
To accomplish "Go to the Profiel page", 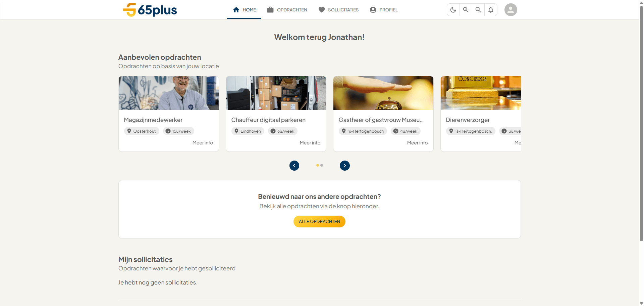I will (x=384, y=10).
